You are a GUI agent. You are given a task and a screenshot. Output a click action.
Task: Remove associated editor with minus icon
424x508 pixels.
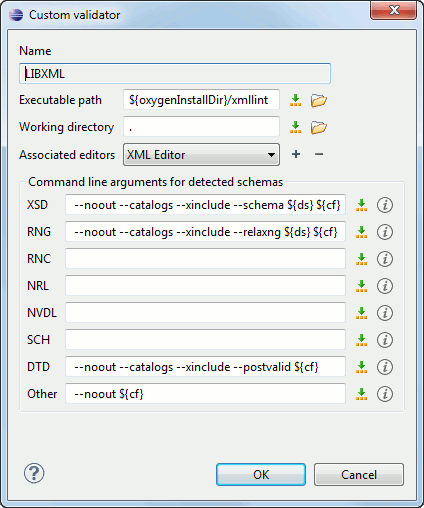(319, 154)
